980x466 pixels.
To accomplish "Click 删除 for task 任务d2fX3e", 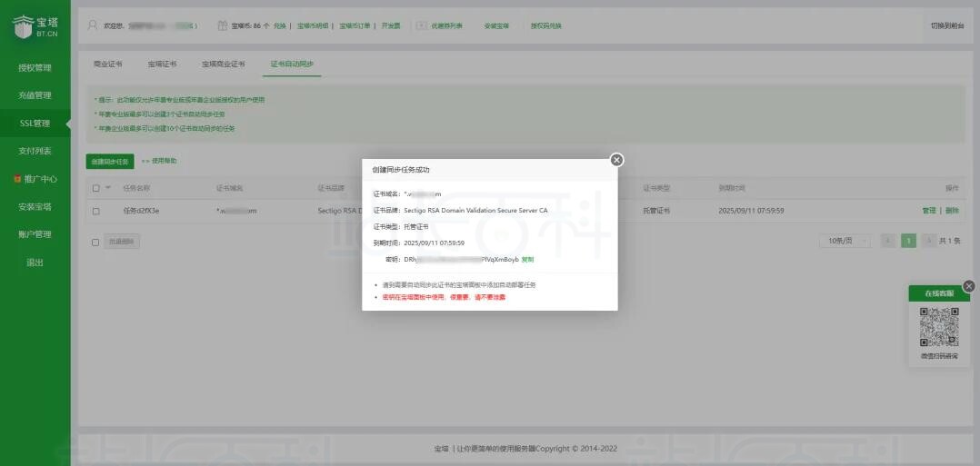I will [952, 211].
